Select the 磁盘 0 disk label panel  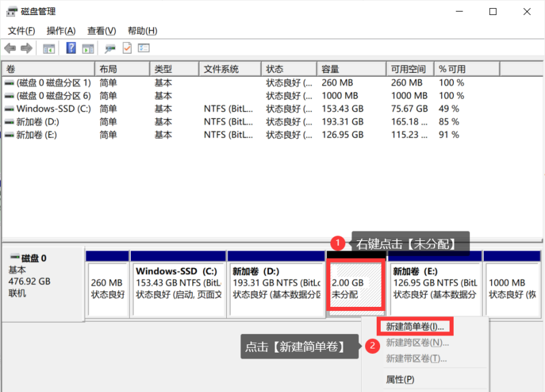pos(44,284)
